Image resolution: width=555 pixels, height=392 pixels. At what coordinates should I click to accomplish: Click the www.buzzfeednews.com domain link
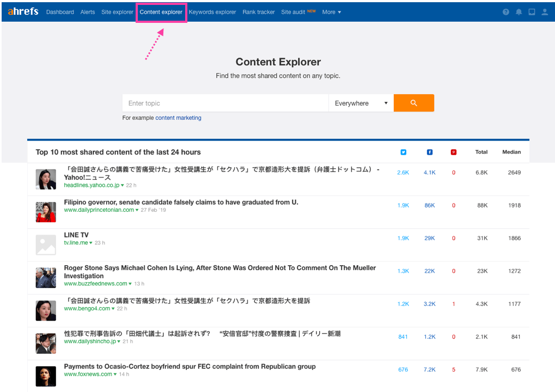point(95,284)
